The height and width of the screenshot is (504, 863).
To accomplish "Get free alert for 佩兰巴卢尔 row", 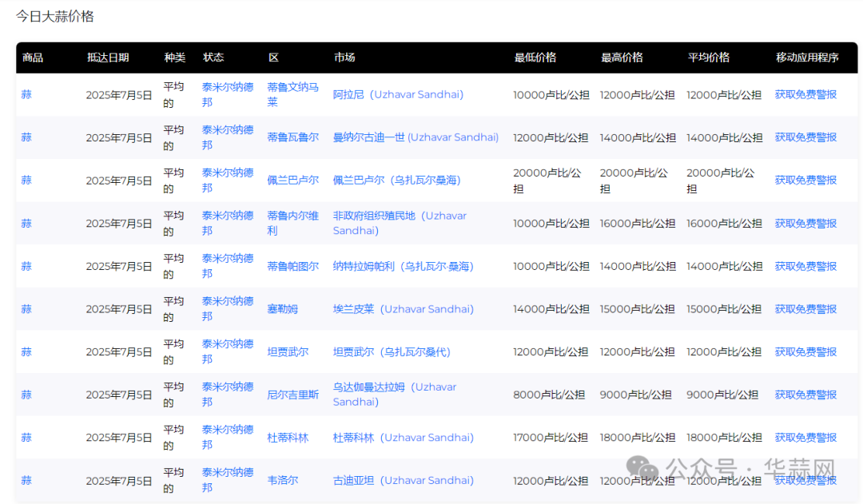I will (x=805, y=181).
